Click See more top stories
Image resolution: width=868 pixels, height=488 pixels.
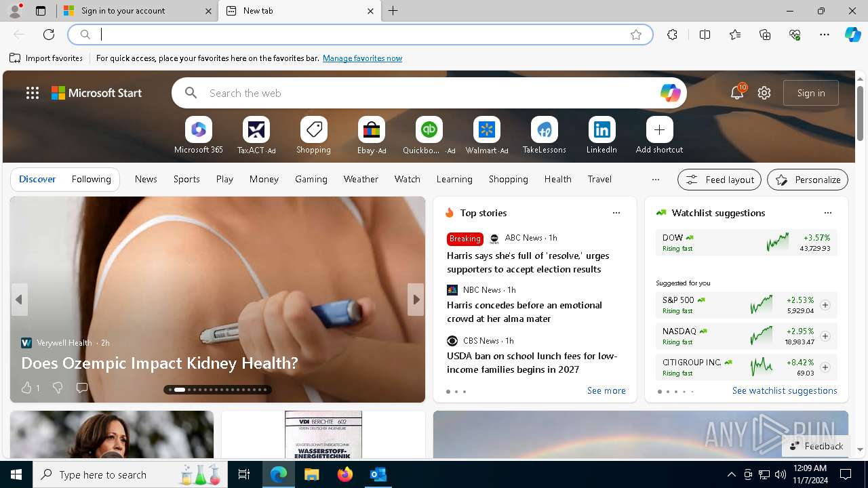click(606, 390)
